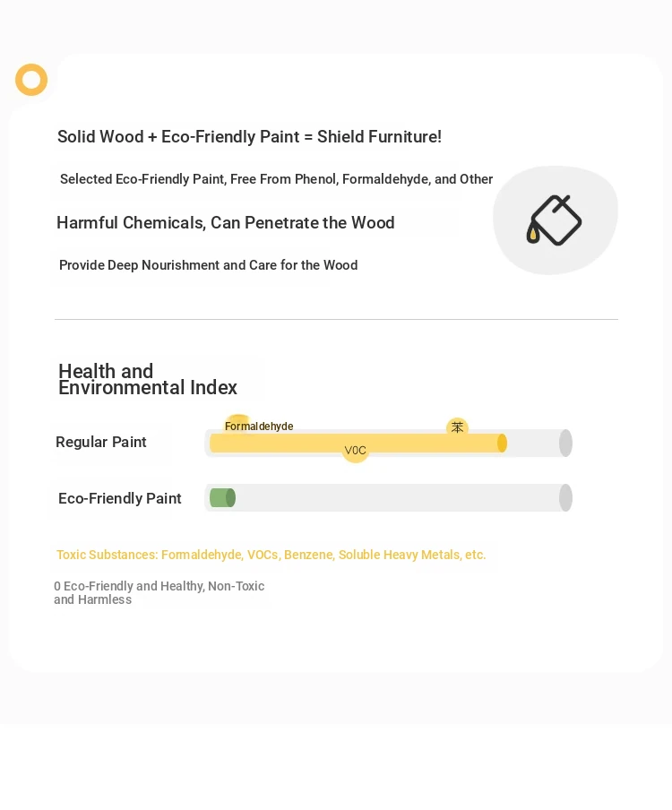The height and width of the screenshot is (810, 672).
Task: Click the horizontal divider line
Action: pos(336,319)
